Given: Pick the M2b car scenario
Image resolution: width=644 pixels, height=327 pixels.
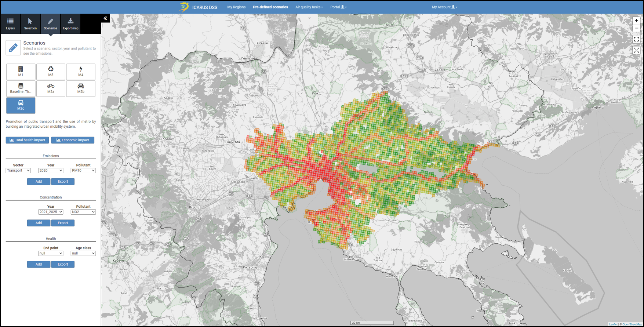Looking at the screenshot, I should point(81,88).
